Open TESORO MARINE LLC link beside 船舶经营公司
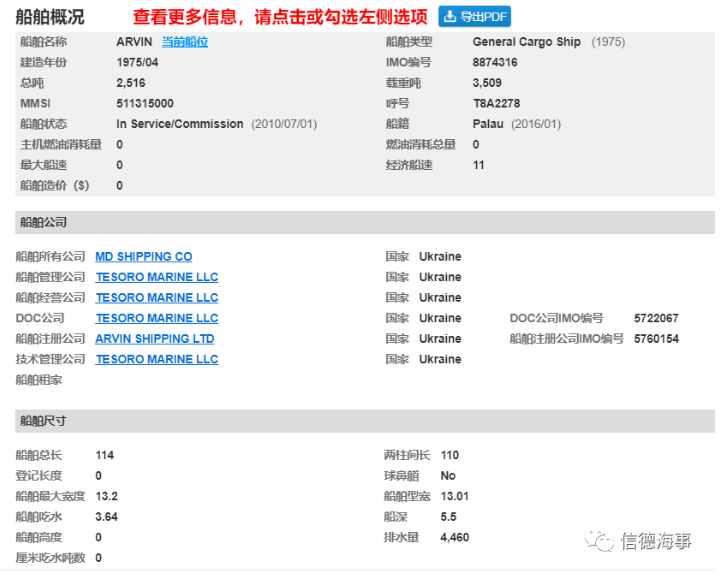The width and height of the screenshot is (721, 577). [x=156, y=298]
